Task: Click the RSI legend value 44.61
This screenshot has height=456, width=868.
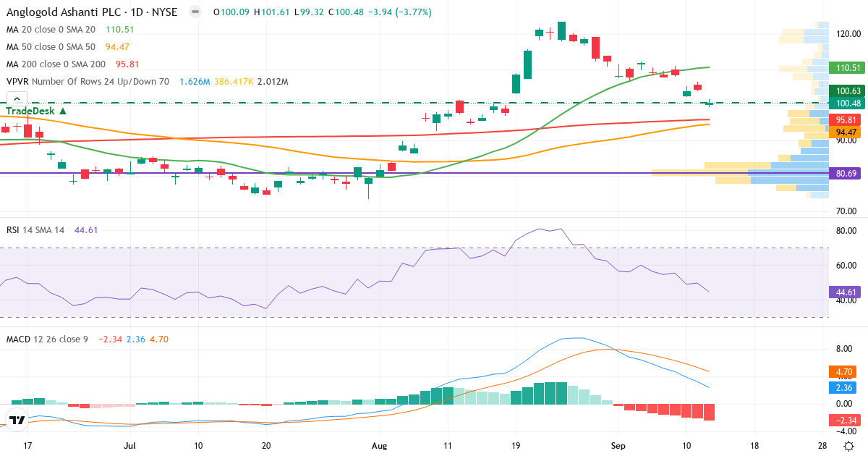Action: click(86, 229)
